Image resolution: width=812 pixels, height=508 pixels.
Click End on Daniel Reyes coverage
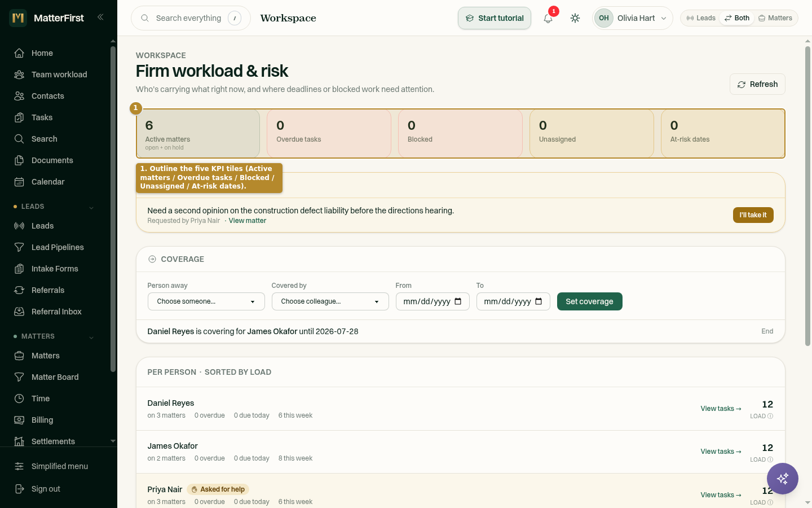point(767,331)
